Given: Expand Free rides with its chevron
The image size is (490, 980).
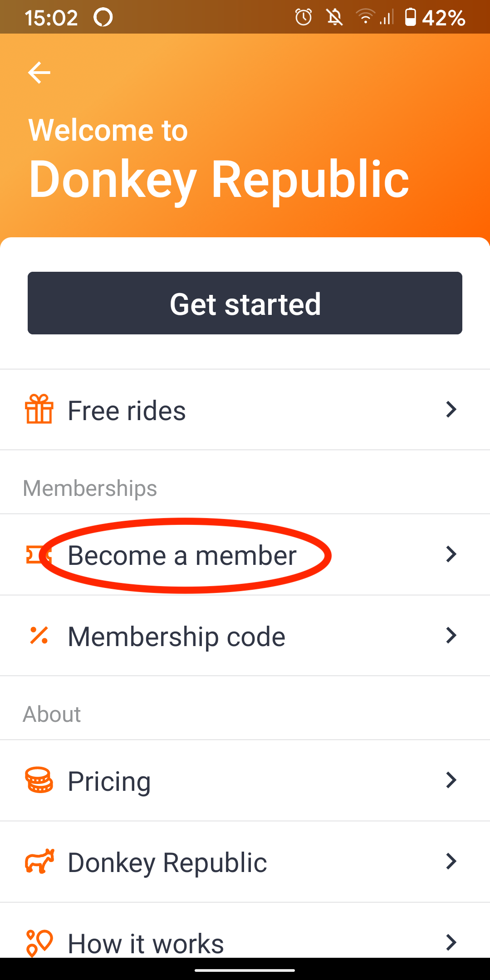Looking at the screenshot, I should tap(451, 409).
